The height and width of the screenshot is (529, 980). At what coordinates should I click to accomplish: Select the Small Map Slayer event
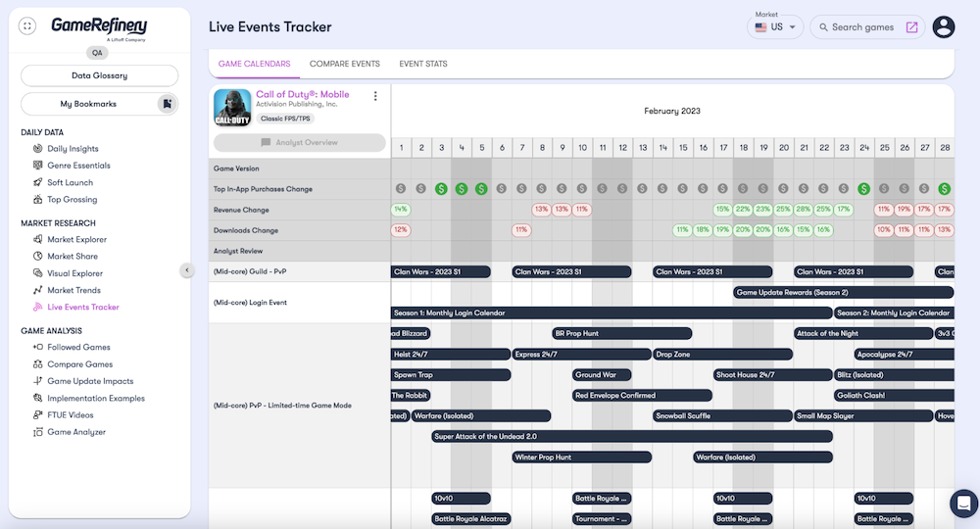[x=863, y=416]
